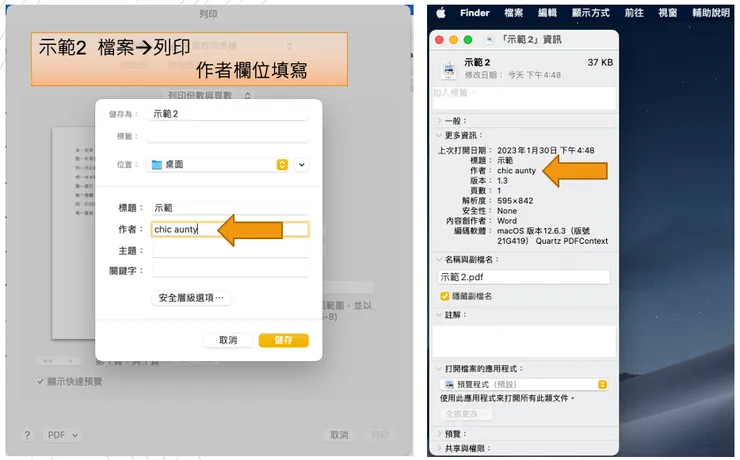This screenshot has height=460, width=740.
Task: Click the 作者 author field
Action: tap(230, 229)
